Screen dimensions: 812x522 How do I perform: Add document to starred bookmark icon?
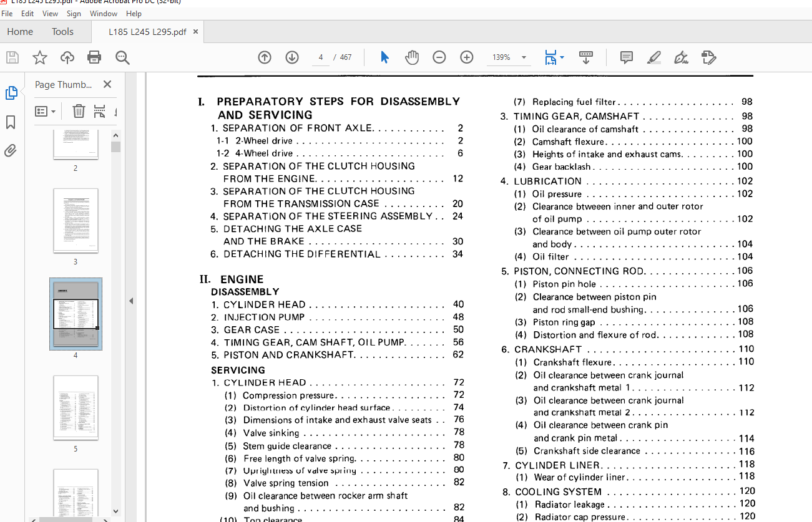[40, 57]
